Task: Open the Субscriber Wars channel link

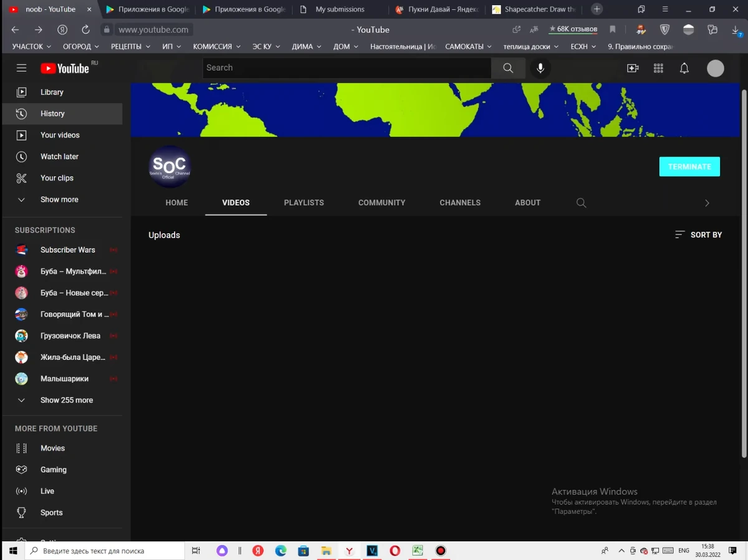Action: pyautogui.click(x=67, y=249)
